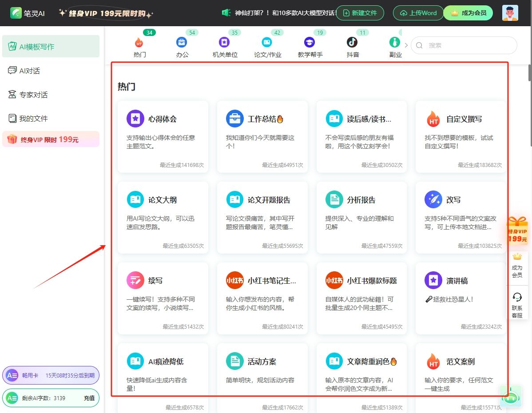Open the 论文开题报告 template icon

point(235,199)
